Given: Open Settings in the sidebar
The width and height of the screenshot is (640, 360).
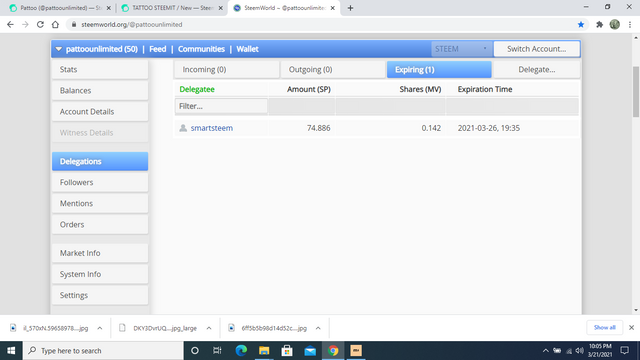Looking at the screenshot, I should click(100, 295).
